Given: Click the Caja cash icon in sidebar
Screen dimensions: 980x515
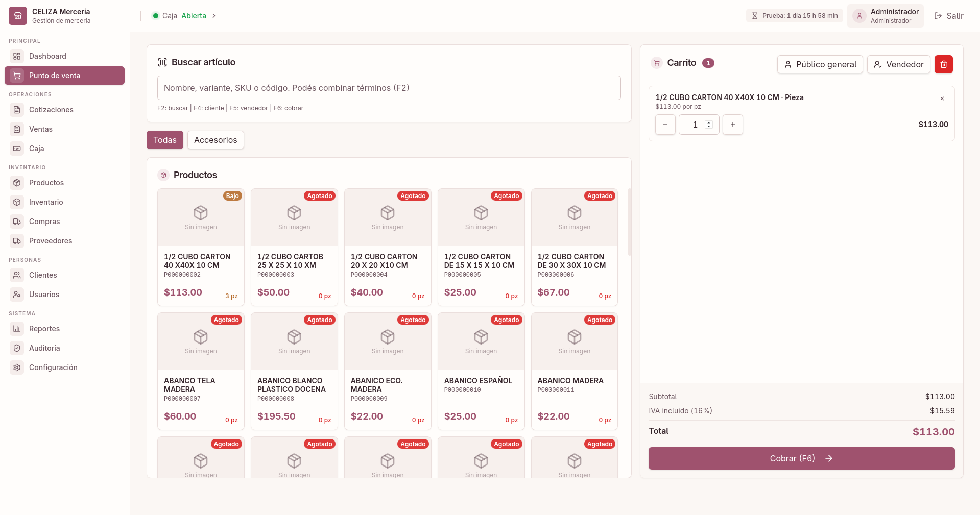Looking at the screenshot, I should click(x=17, y=149).
